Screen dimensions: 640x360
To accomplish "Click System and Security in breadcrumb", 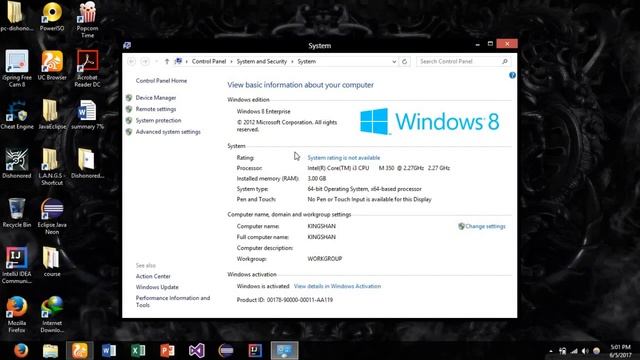I will pos(262,61).
